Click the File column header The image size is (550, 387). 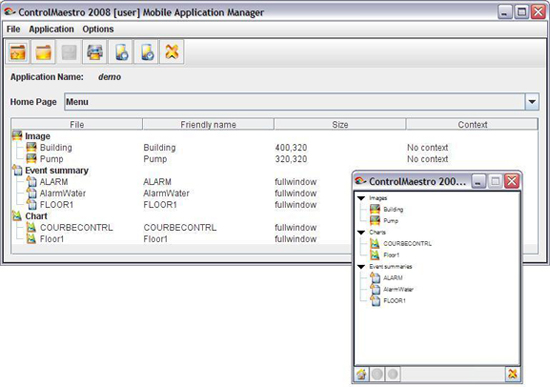click(77, 125)
